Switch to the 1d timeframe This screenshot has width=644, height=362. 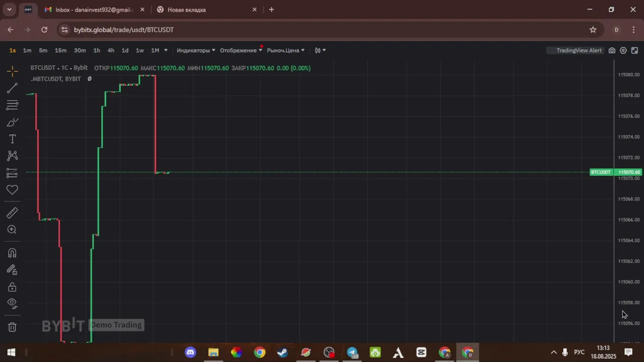(x=125, y=50)
